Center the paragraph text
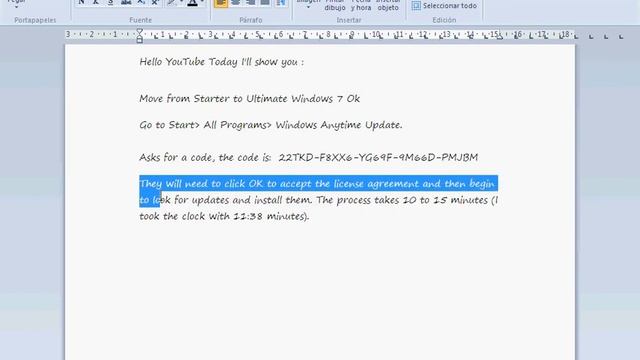This screenshot has height=360, width=640. pos(236,3)
